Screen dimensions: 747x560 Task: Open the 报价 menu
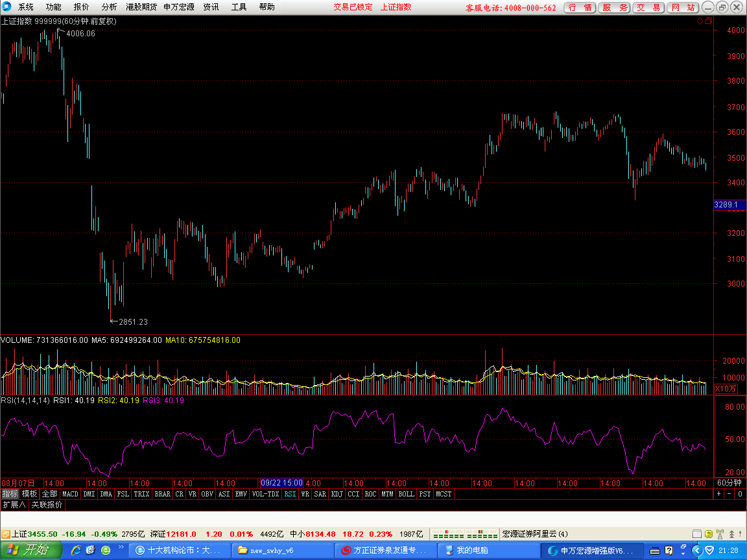81,7
